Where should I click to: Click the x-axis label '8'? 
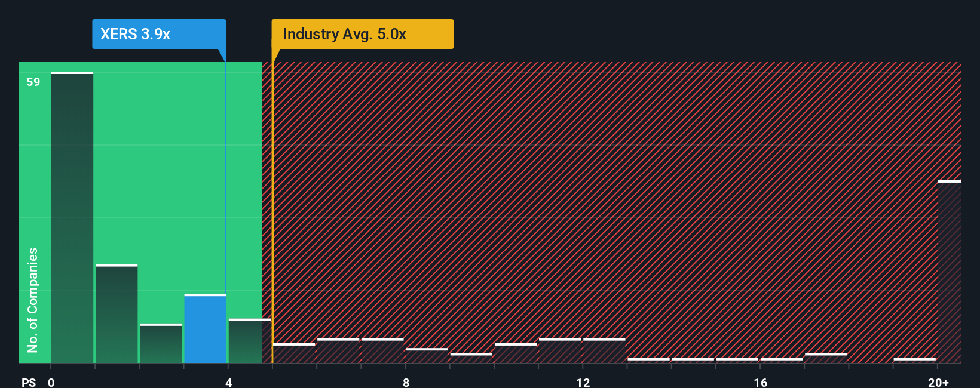[406, 382]
